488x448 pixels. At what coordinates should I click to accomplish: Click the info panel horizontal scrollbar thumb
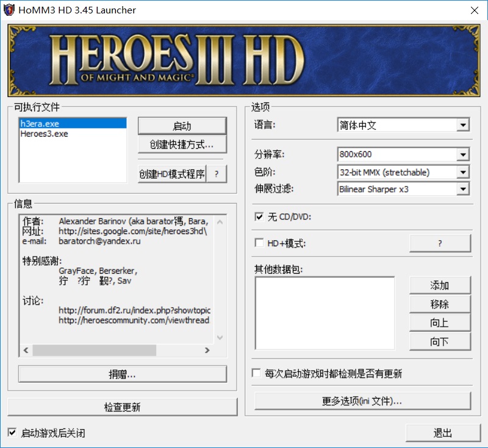click(95, 350)
